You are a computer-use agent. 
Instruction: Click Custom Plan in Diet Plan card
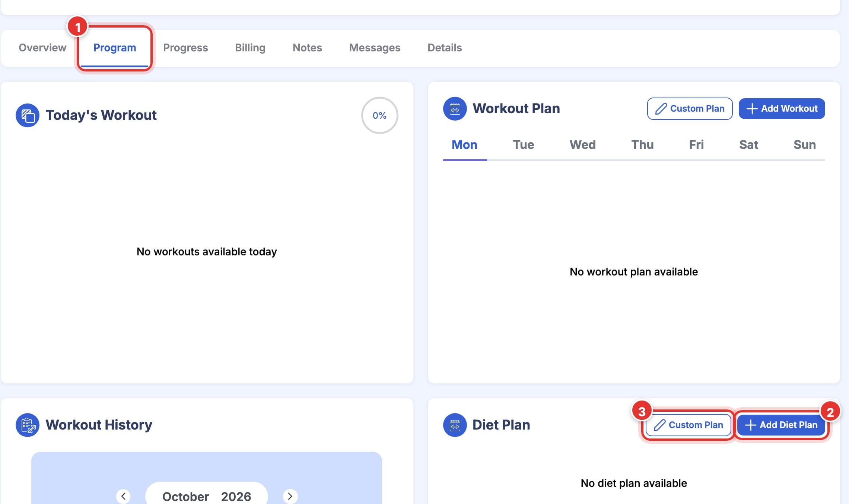point(689,425)
